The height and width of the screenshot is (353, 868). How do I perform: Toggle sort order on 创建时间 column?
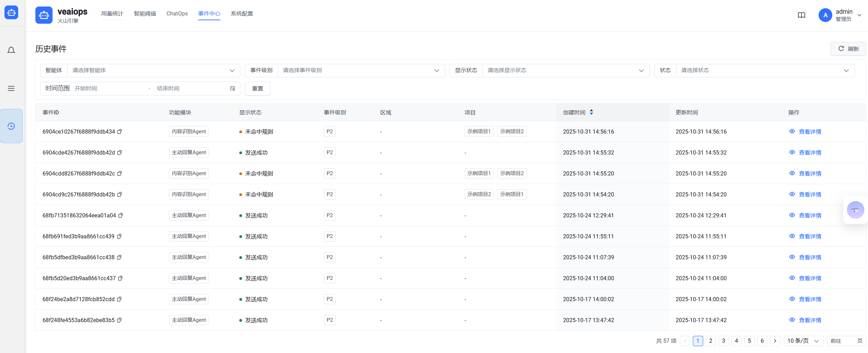591,112
